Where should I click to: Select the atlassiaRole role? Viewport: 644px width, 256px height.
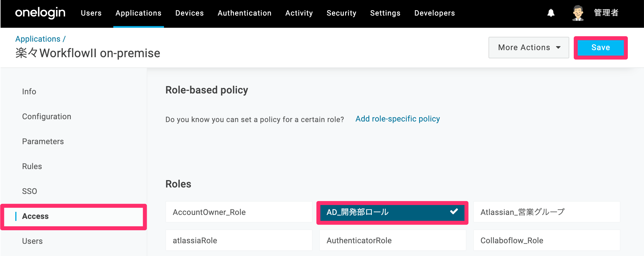coord(239,240)
